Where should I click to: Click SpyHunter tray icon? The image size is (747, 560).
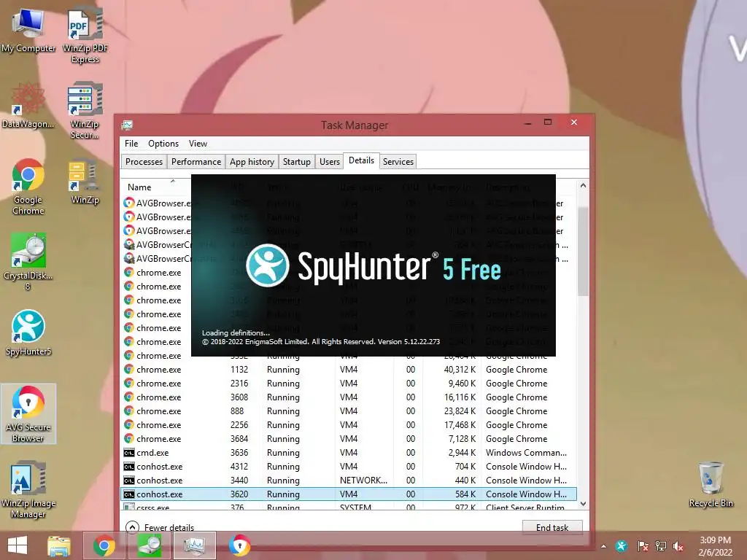(622, 546)
